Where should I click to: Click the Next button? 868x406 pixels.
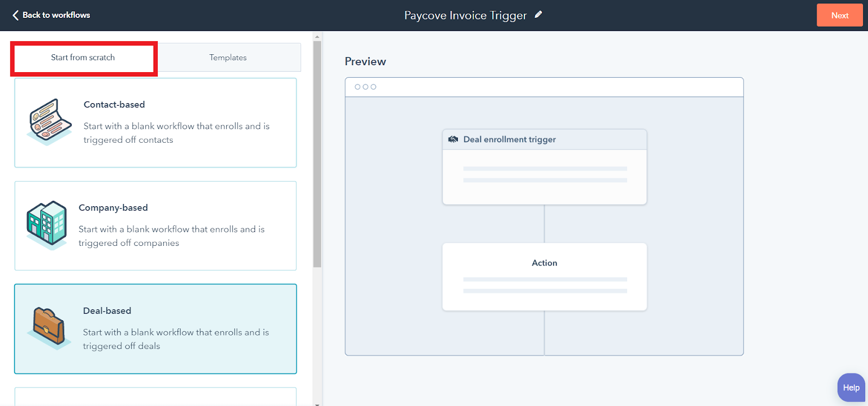[840, 15]
